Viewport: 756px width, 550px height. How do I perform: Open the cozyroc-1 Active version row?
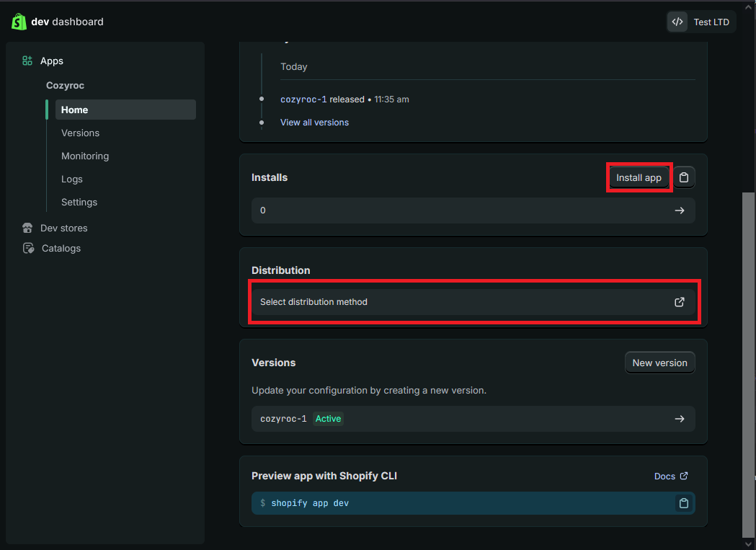(x=473, y=419)
